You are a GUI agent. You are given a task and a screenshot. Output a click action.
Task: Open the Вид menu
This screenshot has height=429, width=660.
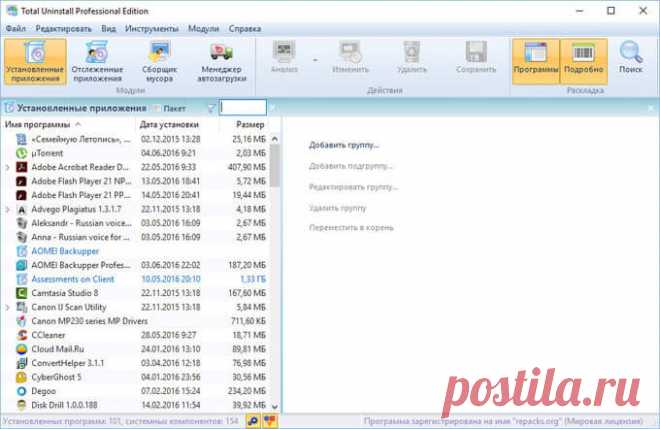point(108,29)
